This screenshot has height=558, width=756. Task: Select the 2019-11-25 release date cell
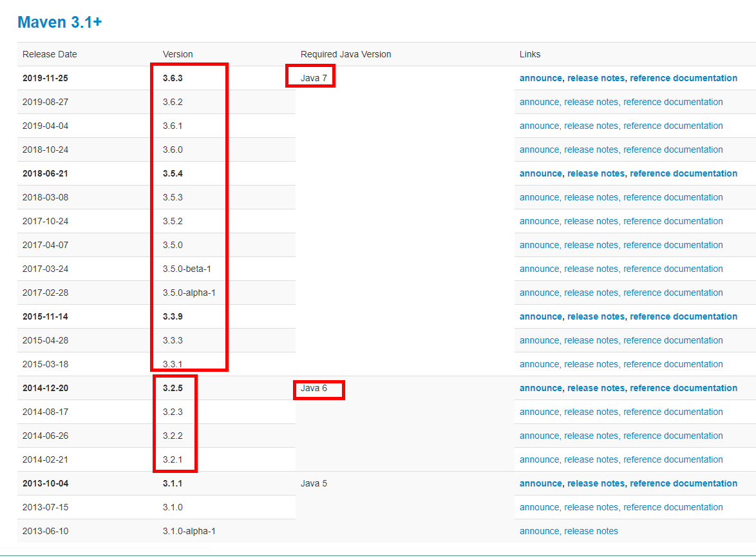click(45, 78)
